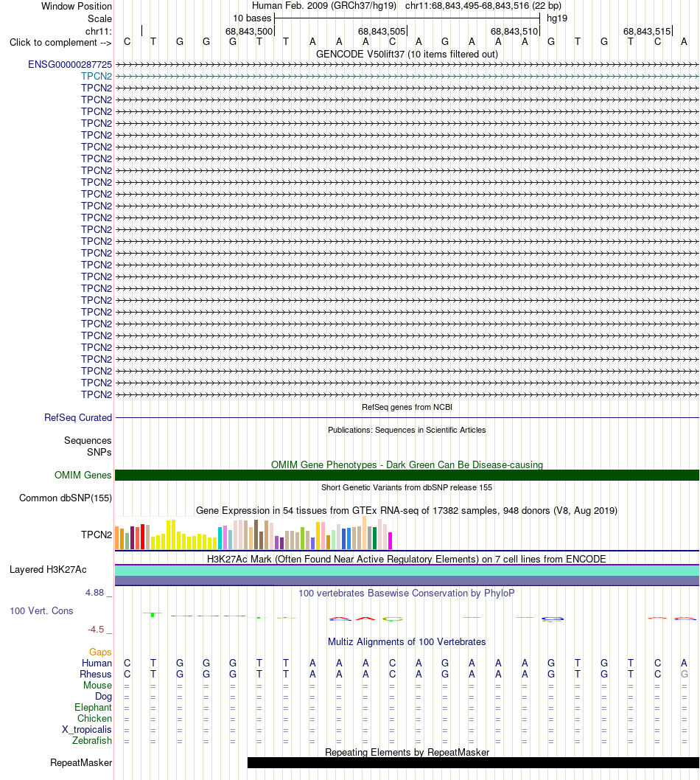
Task: Click 'Short Genetic Variants from dbSNP release 155'
Action: pyautogui.click(x=407, y=487)
